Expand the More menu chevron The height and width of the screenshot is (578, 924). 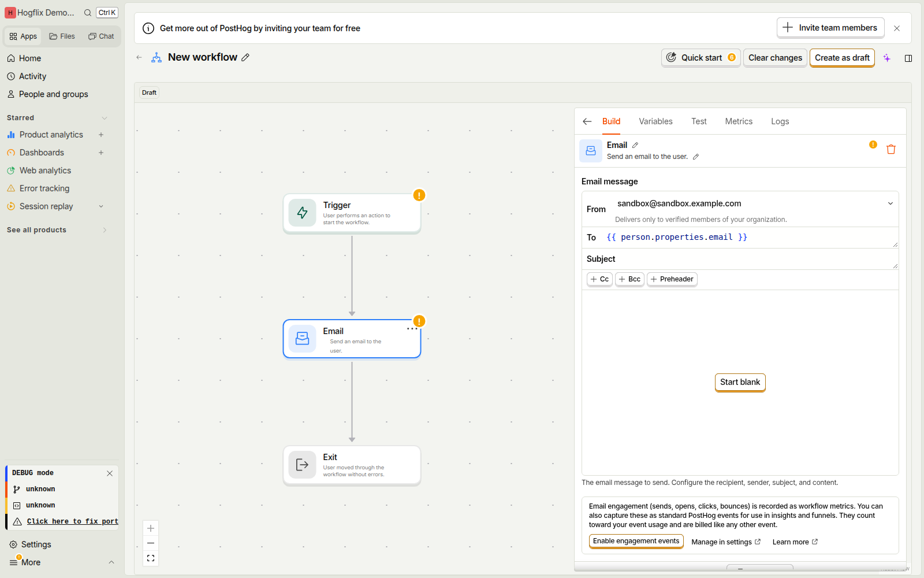tap(111, 562)
